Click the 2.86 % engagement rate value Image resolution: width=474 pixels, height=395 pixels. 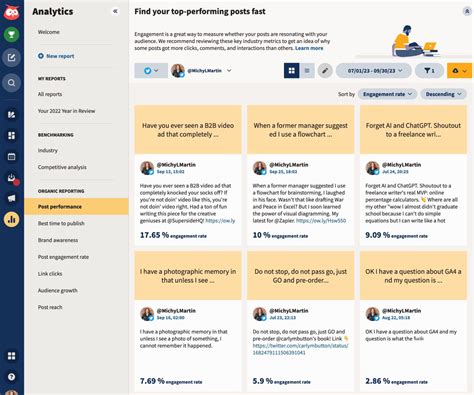[x=377, y=381]
